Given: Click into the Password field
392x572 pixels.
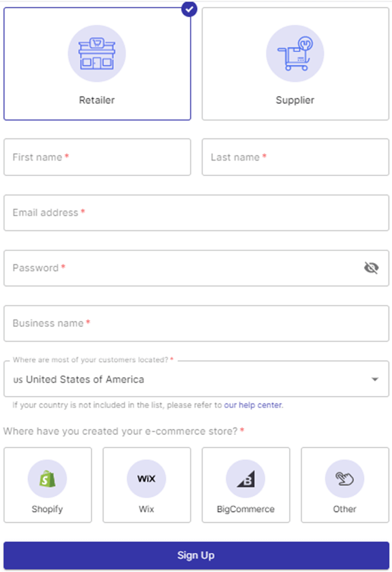Looking at the screenshot, I should pyautogui.click(x=196, y=268).
